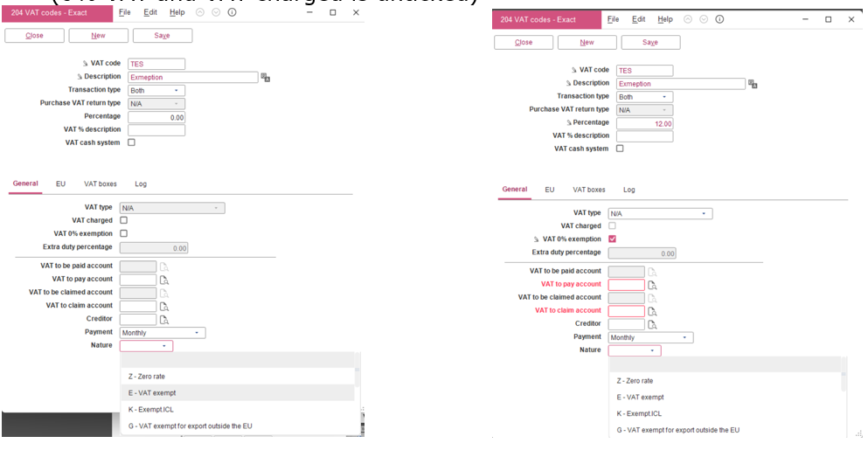This screenshot has width=868, height=464.
Task: Select E - VAT exempt option in left list
Action: [238, 393]
